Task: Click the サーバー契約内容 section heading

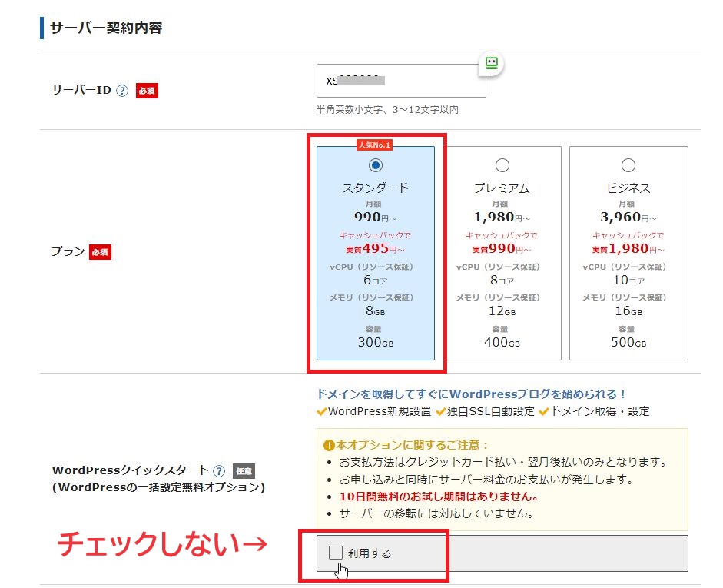Action: point(106,28)
